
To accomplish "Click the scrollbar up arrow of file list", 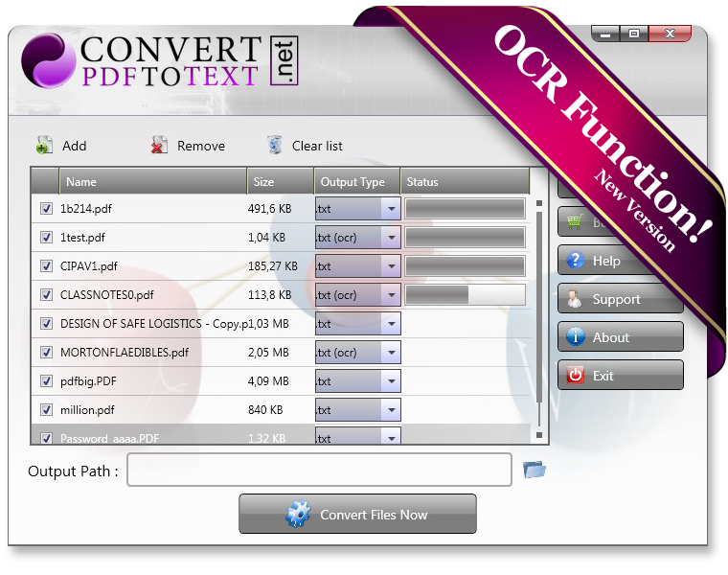I will tap(539, 203).
